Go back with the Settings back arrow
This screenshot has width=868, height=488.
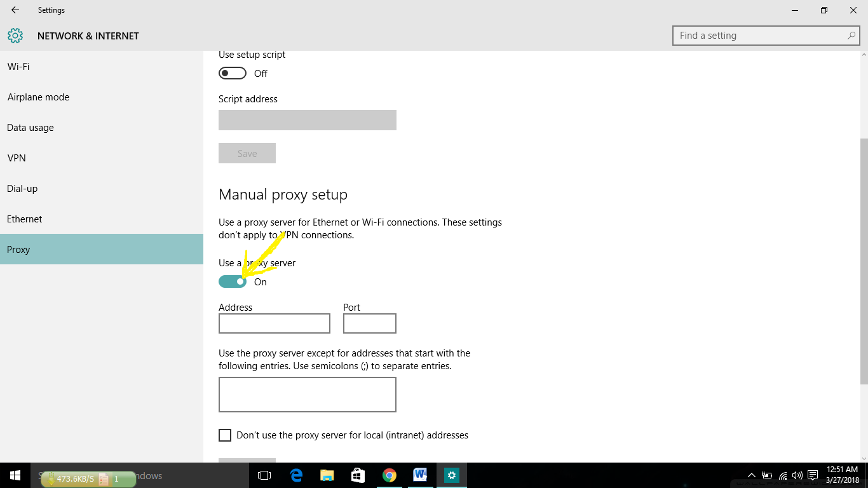[x=15, y=10]
